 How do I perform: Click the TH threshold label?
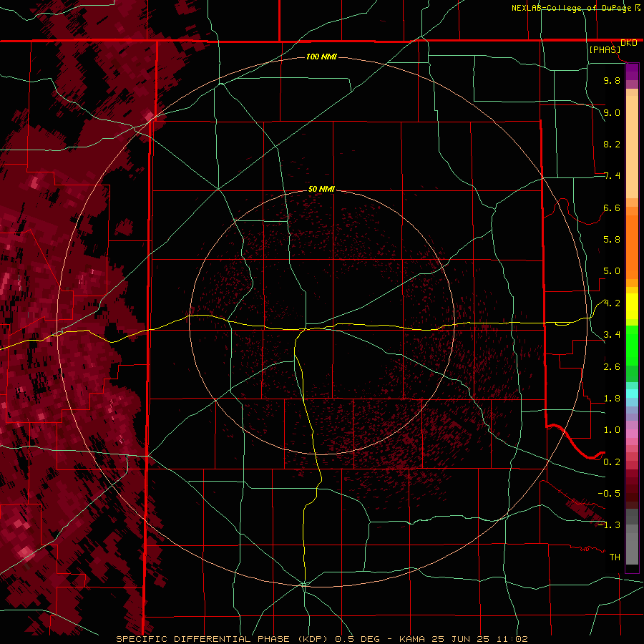tap(615, 557)
